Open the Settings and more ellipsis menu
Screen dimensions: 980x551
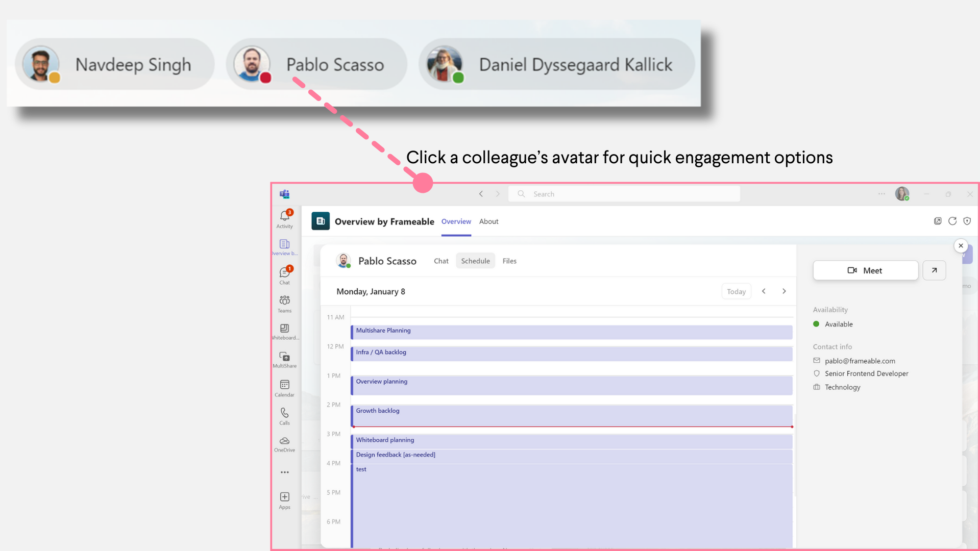click(x=881, y=194)
